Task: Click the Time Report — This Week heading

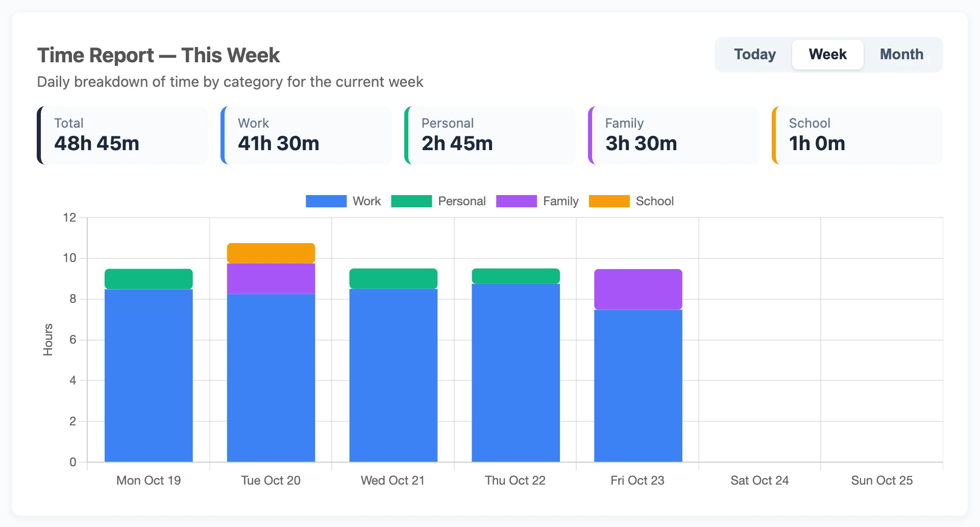Action: 158,55
